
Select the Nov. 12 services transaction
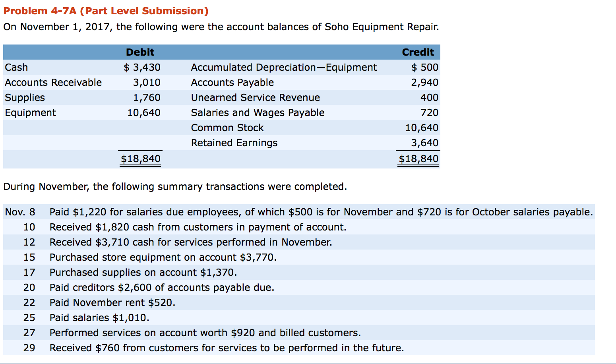[x=190, y=242]
